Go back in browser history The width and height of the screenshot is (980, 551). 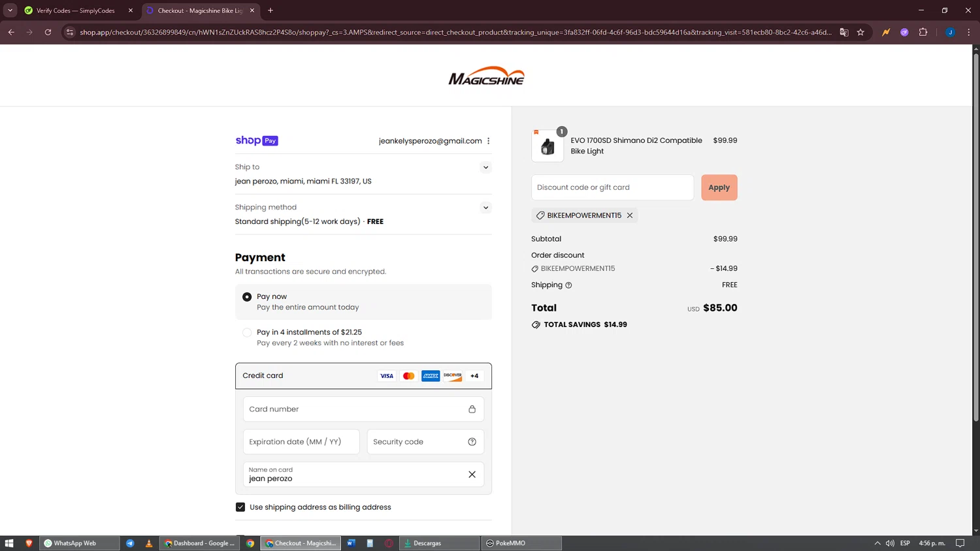point(11,32)
